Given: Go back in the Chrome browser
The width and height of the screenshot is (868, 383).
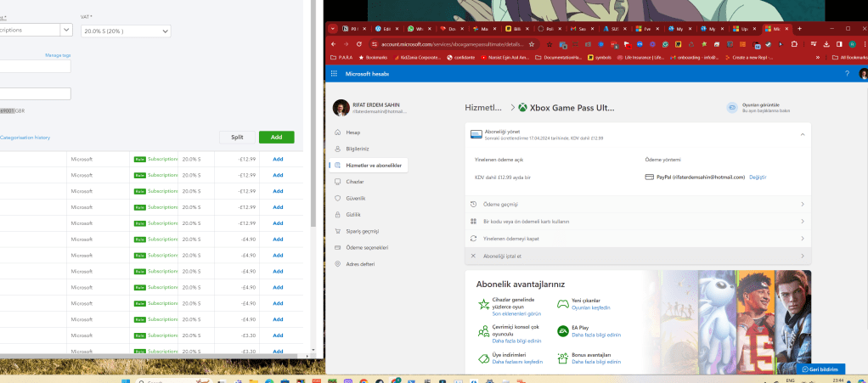Looking at the screenshot, I should [333, 43].
